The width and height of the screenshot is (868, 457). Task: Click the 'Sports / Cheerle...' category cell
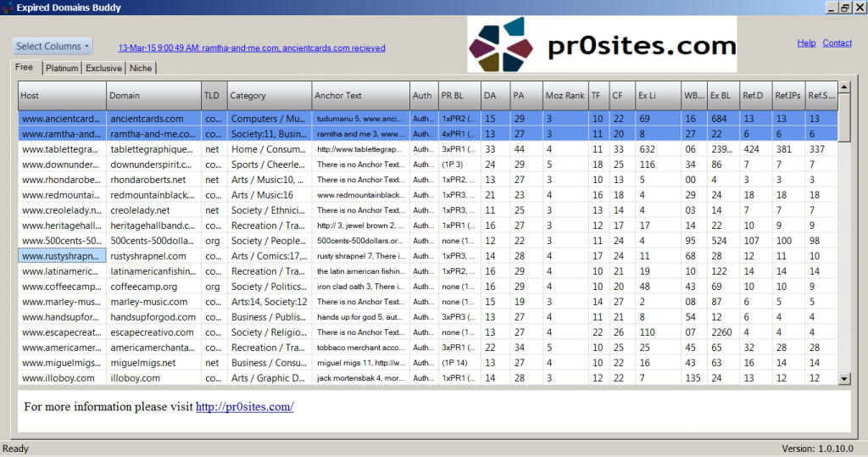270,164
